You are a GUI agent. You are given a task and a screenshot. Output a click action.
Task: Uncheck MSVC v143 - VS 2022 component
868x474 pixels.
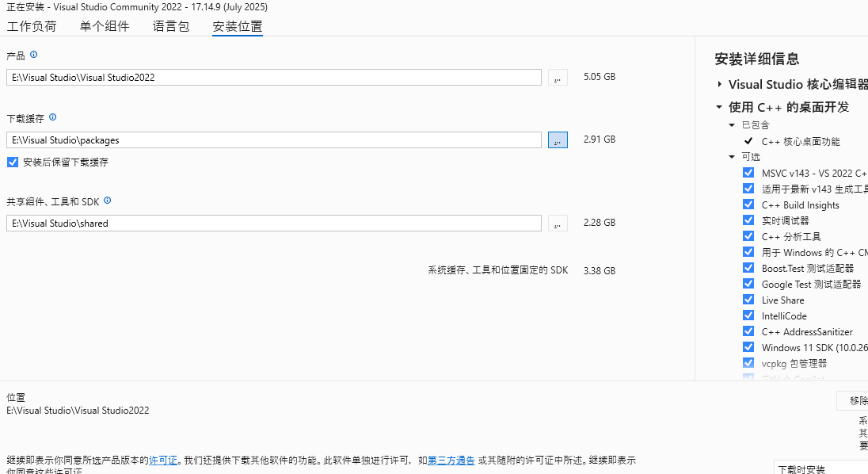point(748,173)
